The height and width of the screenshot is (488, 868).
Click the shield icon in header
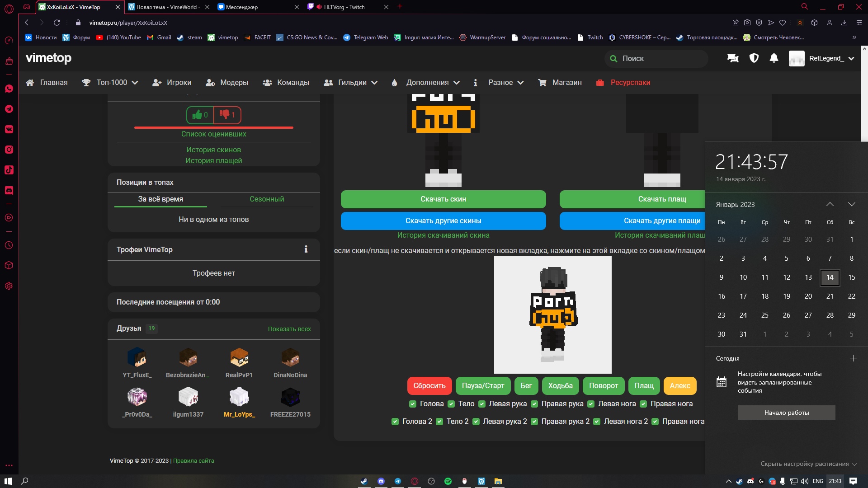tap(754, 58)
